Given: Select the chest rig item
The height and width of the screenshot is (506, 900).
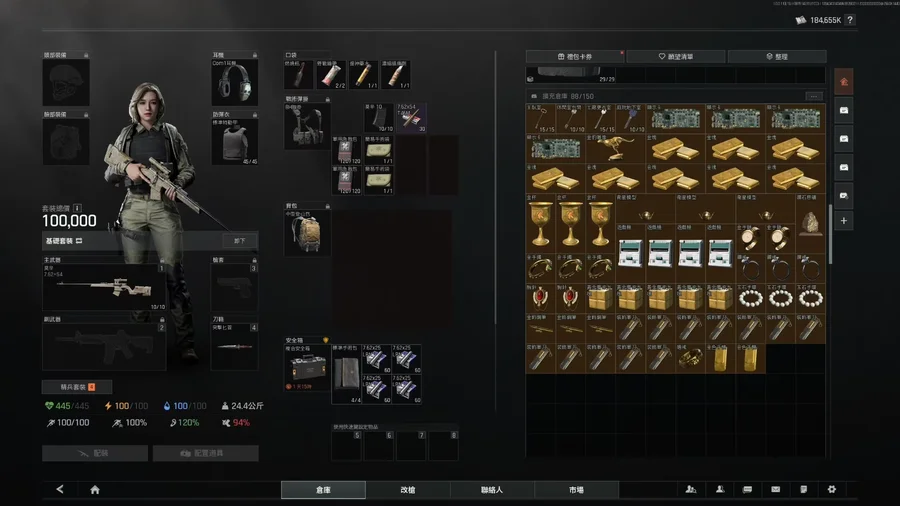Looking at the screenshot, I should [307, 126].
